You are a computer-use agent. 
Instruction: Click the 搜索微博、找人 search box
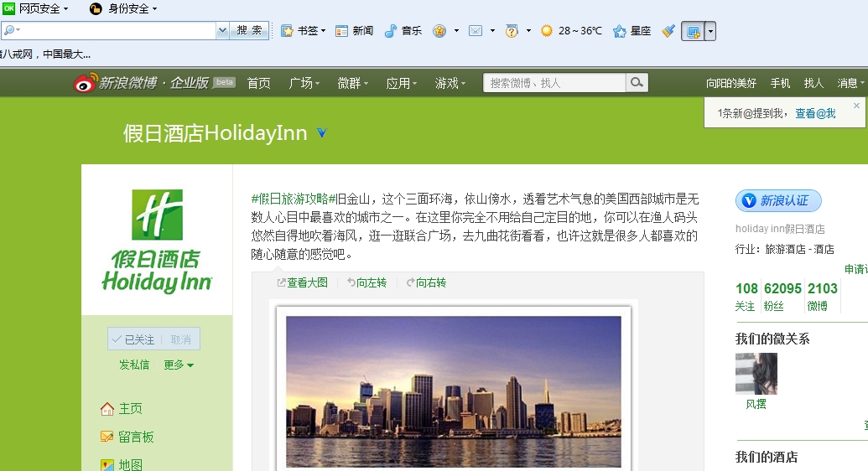[554, 83]
